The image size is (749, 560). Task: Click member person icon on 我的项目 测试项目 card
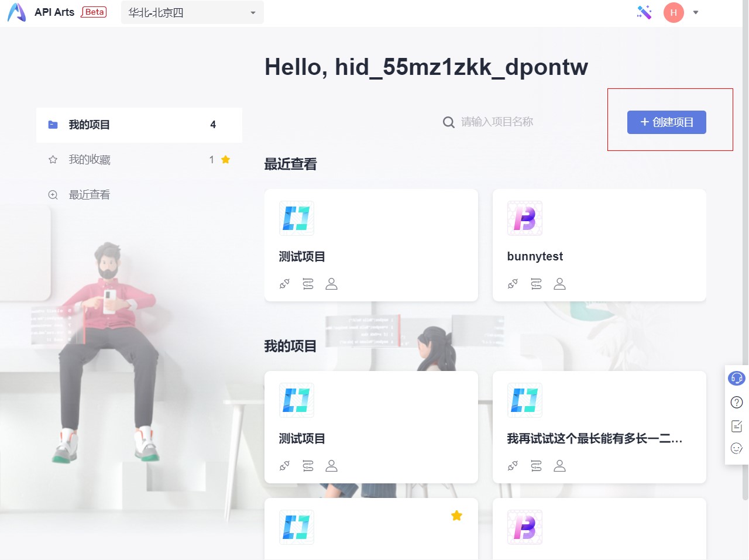pos(332,466)
